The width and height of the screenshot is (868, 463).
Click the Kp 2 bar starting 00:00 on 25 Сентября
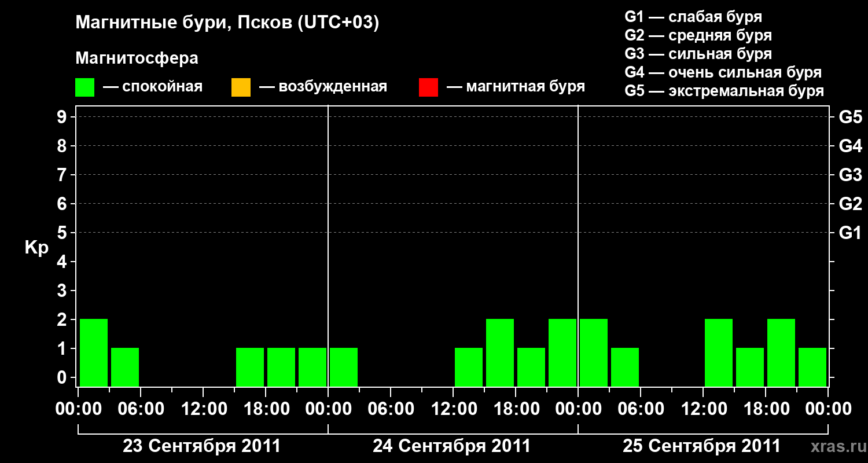pos(594,352)
